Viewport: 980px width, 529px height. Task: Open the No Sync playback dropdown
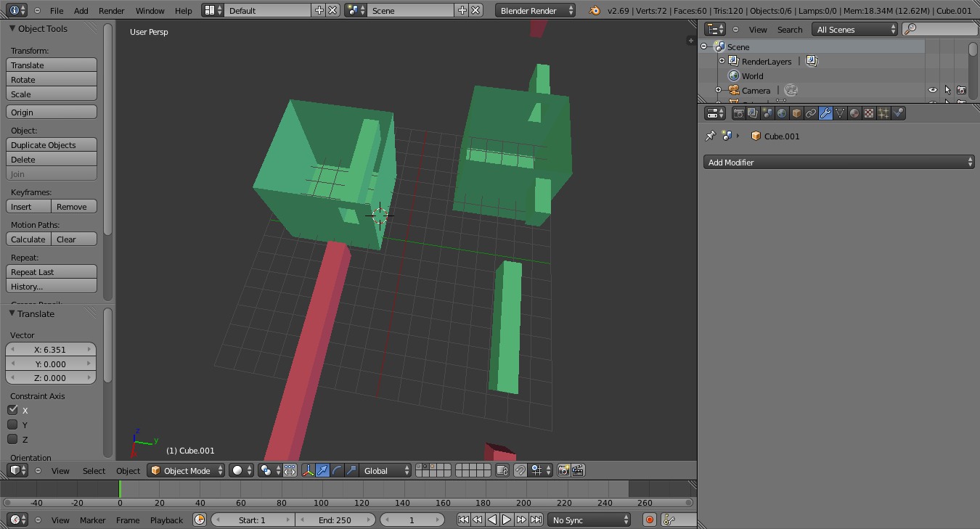coord(589,520)
